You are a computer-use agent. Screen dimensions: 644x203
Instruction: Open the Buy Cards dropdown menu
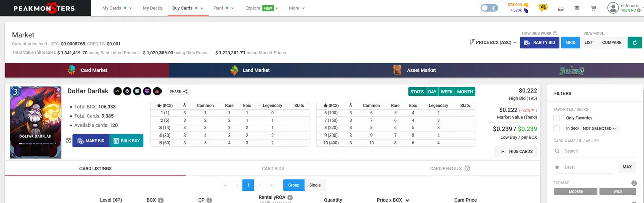[187, 8]
